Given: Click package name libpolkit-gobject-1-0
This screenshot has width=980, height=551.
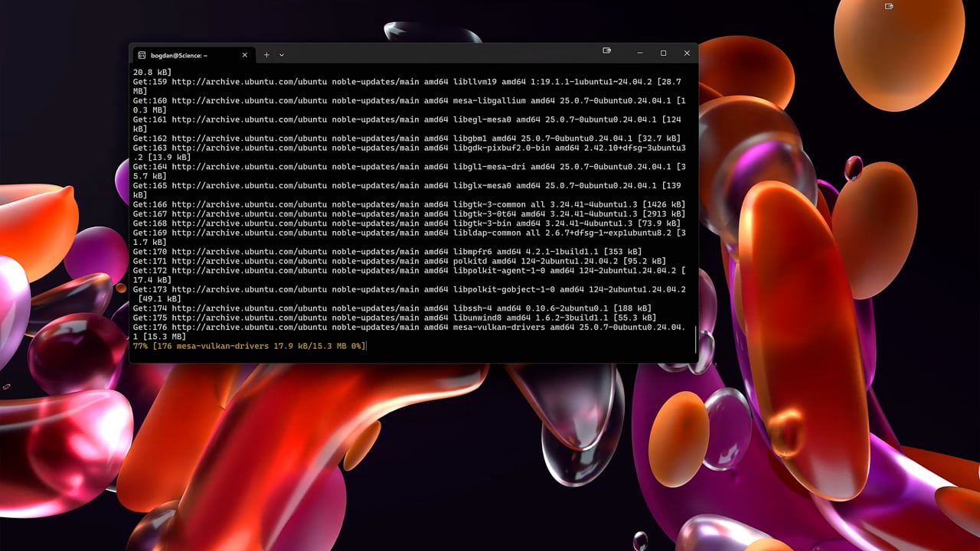Looking at the screenshot, I should (504, 289).
